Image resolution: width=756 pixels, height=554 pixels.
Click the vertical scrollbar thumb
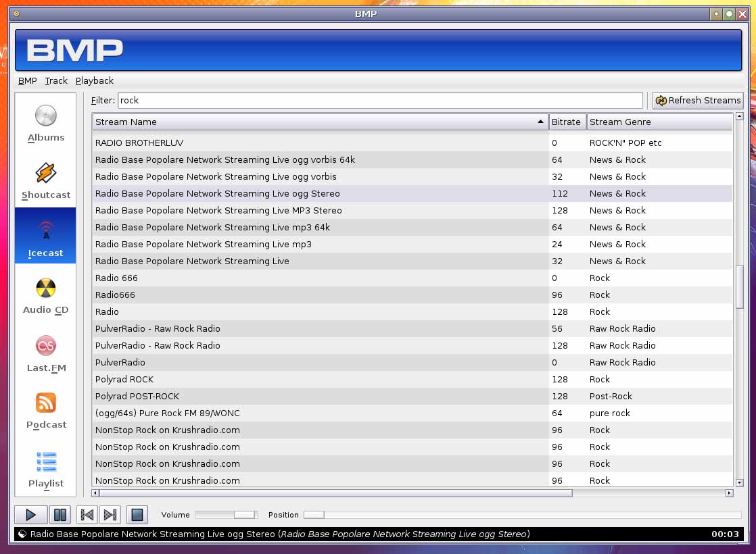pyautogui.click(x=739, y=286)
